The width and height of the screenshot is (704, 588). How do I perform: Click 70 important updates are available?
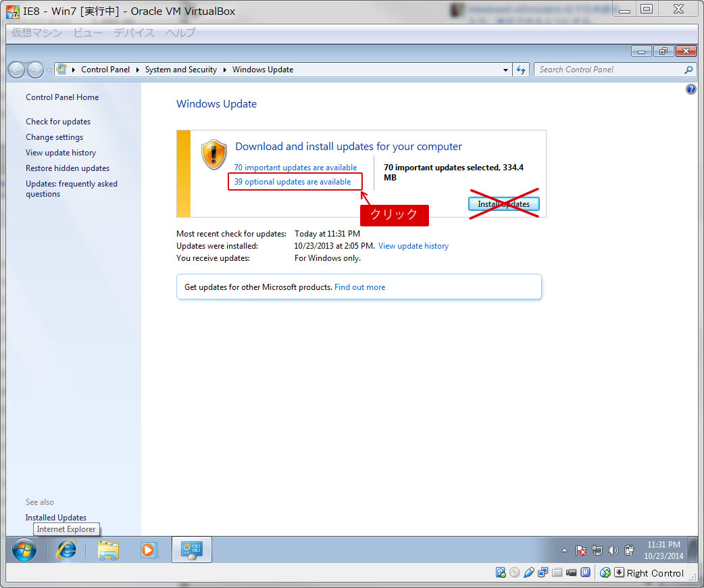coord(295,167)
